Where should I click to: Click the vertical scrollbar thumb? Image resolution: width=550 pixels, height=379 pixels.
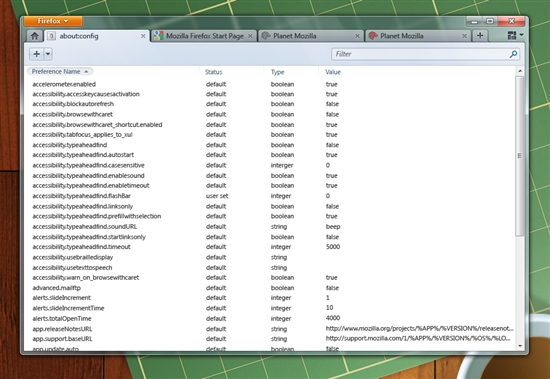pos(520,156)
